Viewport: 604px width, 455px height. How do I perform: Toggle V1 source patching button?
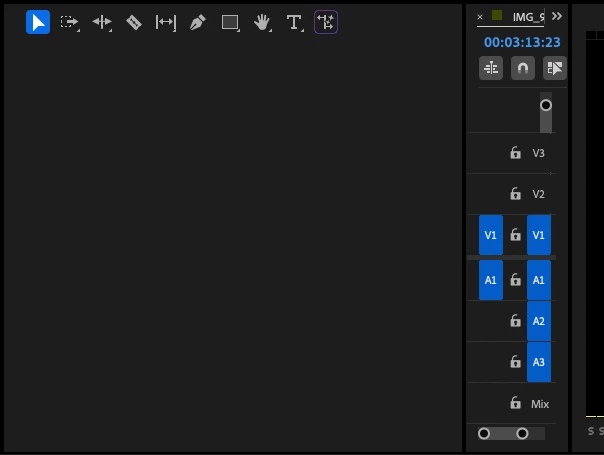click(491, 235)
